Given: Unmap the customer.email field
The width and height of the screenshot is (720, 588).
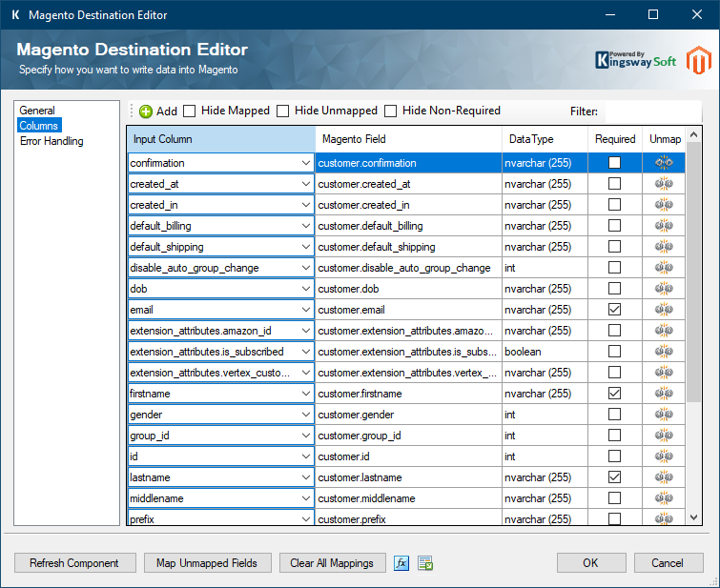Looking at the screenshot, I should [664, 310].
